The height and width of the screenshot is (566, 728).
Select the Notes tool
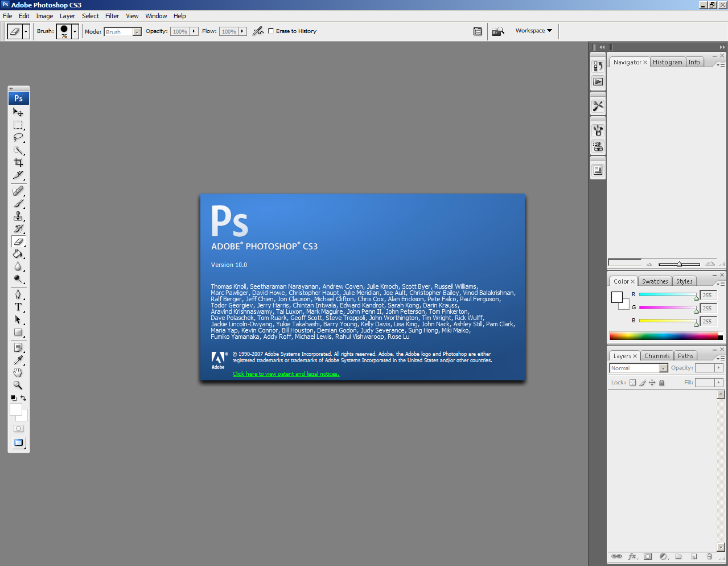tap(18, 347)
